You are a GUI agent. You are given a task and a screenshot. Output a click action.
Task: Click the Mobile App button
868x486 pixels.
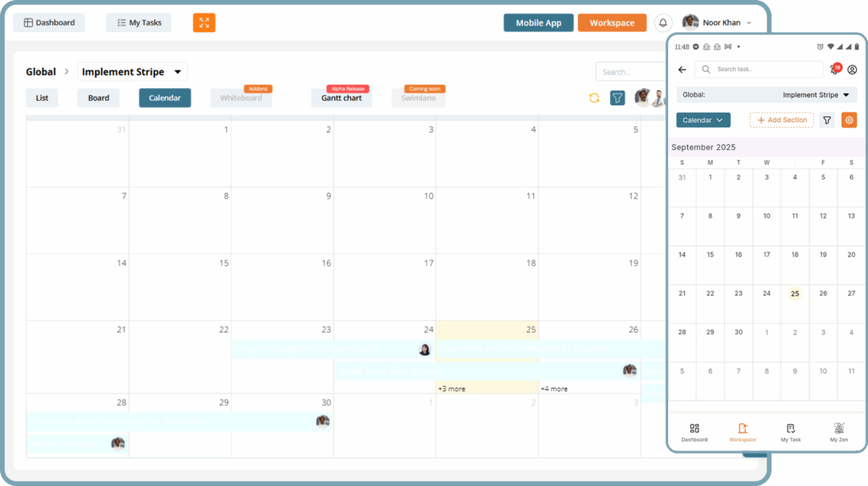click(538, 23)
